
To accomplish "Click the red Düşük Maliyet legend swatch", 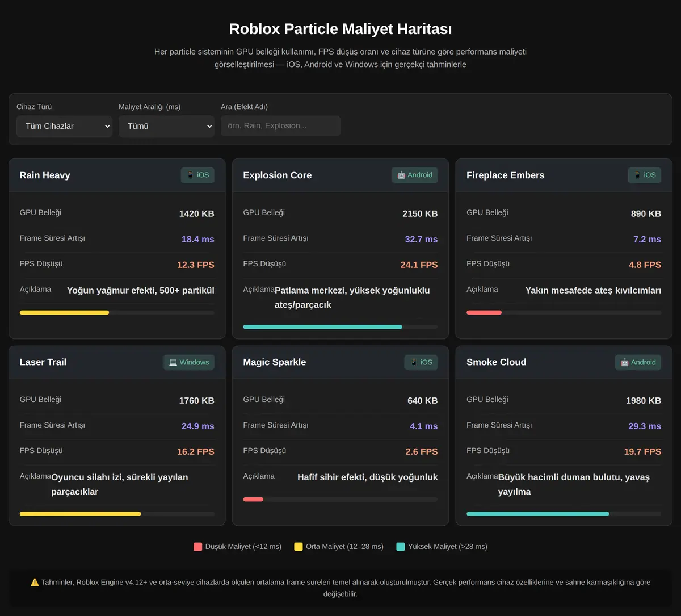I will tap(197, 547).
